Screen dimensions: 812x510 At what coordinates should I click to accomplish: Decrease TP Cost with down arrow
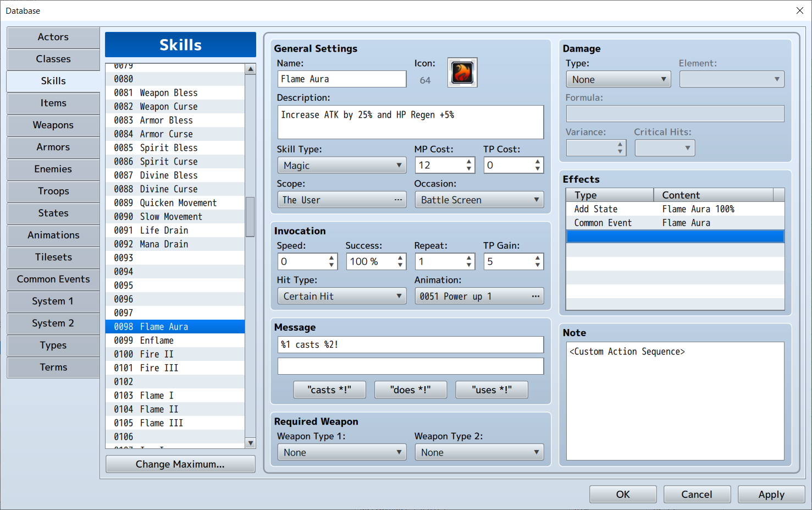click(538, 168)
